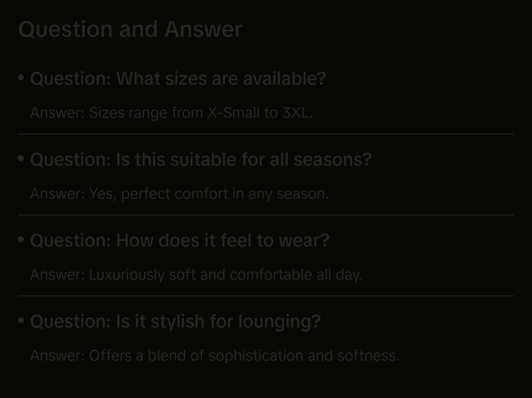Click the bullet beside the all seasons question
532x398 pixels.
(x=21, y=158)
